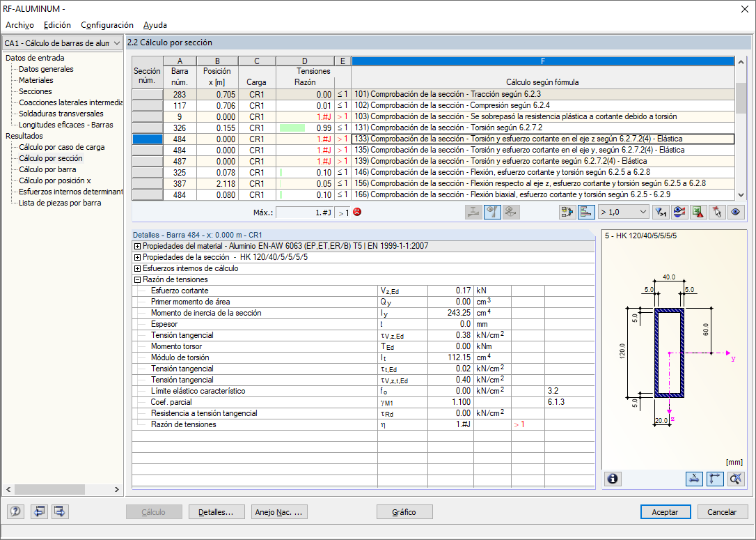This screenshot has width=756, height=540.
Task: Click navigator horizontal scroll right arrow
Action: 117,489
